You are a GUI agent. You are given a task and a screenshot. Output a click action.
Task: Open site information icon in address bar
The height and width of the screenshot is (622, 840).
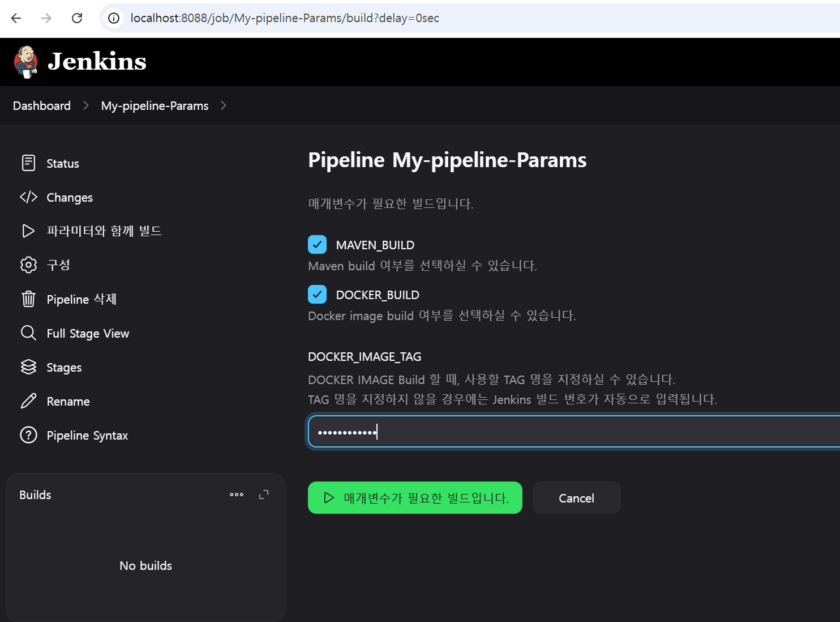(x=114, y=18)
